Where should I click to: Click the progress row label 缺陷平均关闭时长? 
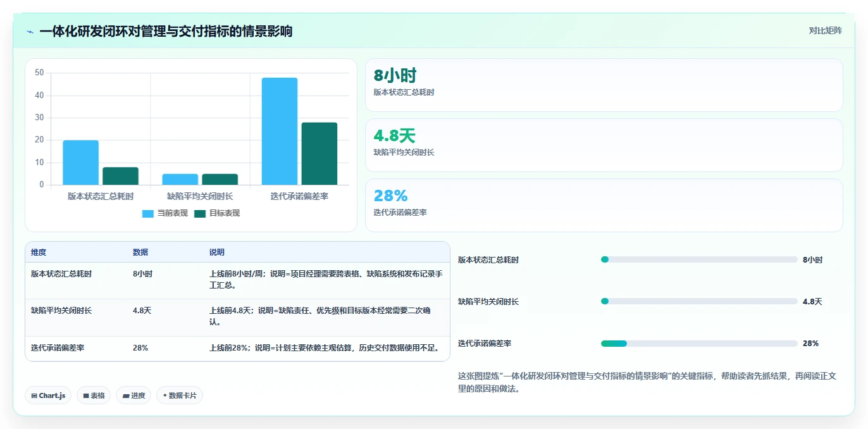(488, 302)
